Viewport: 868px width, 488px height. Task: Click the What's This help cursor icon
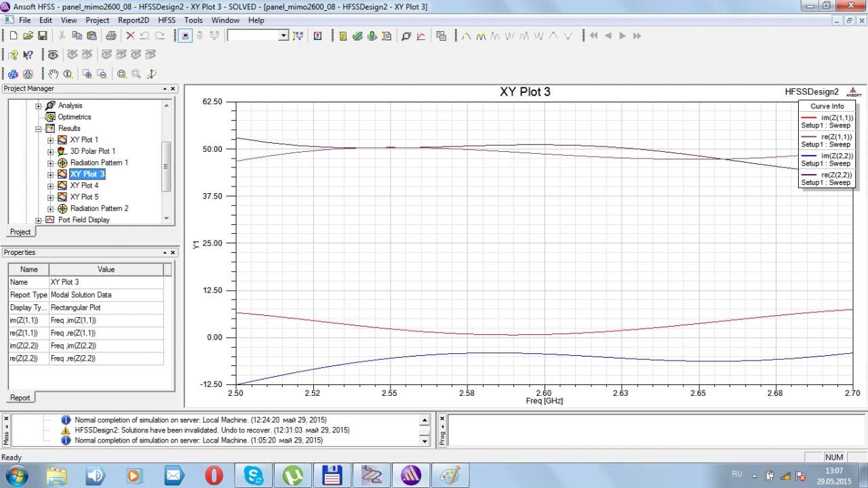pyautogui.click(x=28, y=55)
